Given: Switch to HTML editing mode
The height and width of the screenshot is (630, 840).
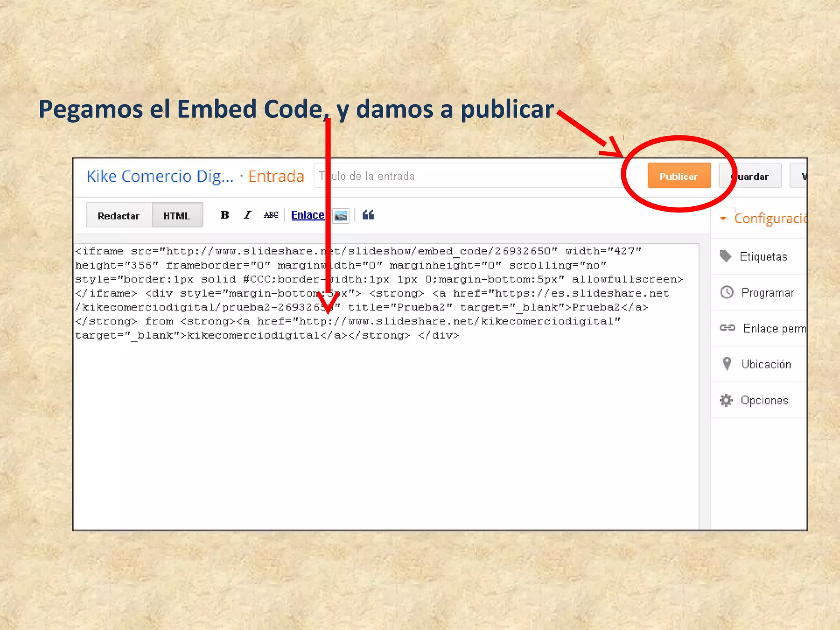Looking at the screenshot, I should point(177,215).
